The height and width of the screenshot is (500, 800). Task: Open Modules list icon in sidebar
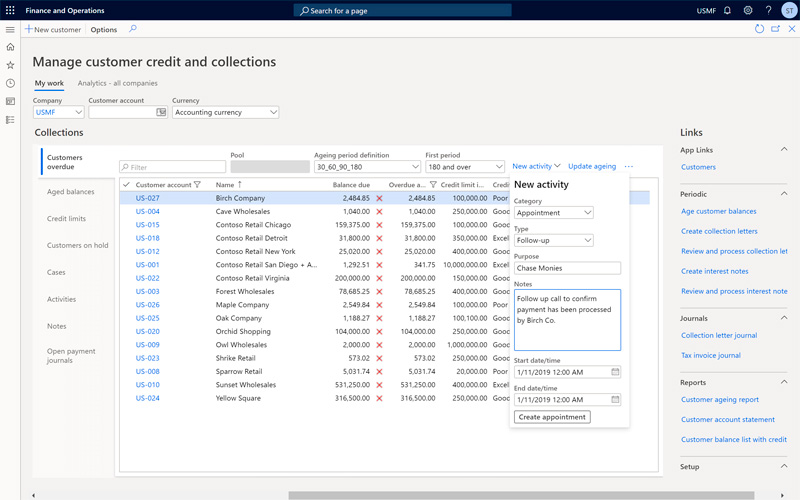(x=10, y=120)
